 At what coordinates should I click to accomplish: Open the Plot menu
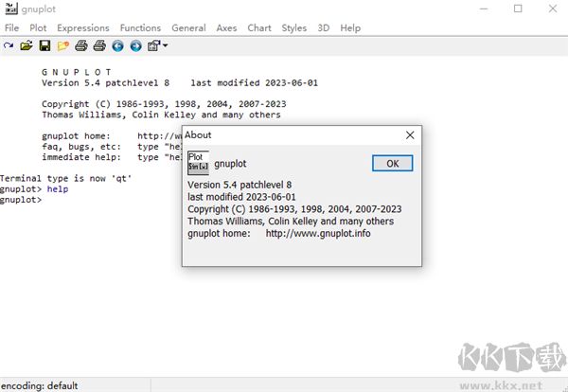[38, 27]
